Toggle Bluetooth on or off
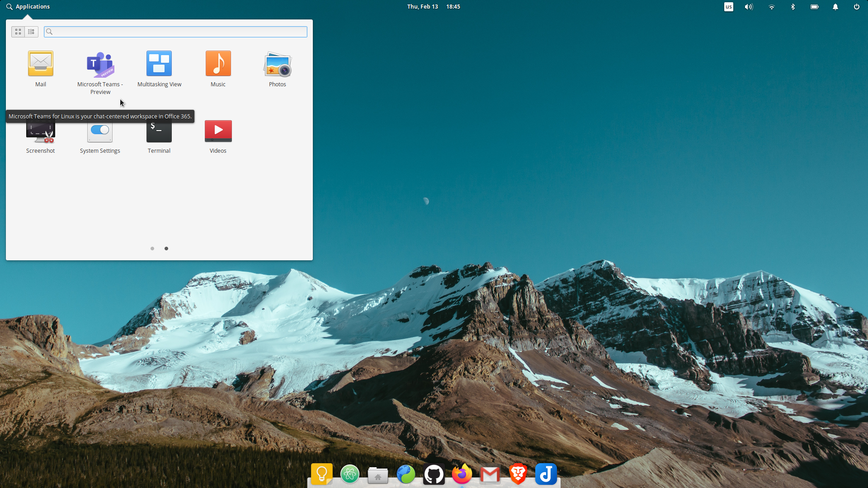This screenshot has height=488, width=868. pyautogui.click(x=794, y=7)
